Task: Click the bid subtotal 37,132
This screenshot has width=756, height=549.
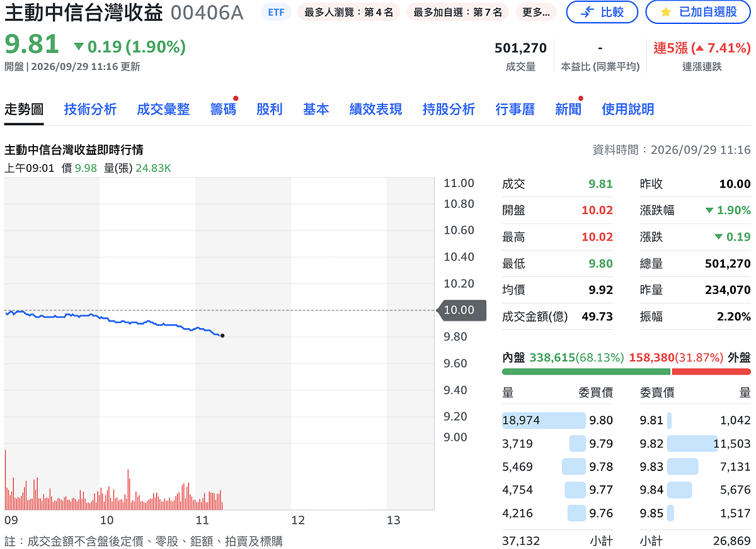Action: [x=521, y=540]
